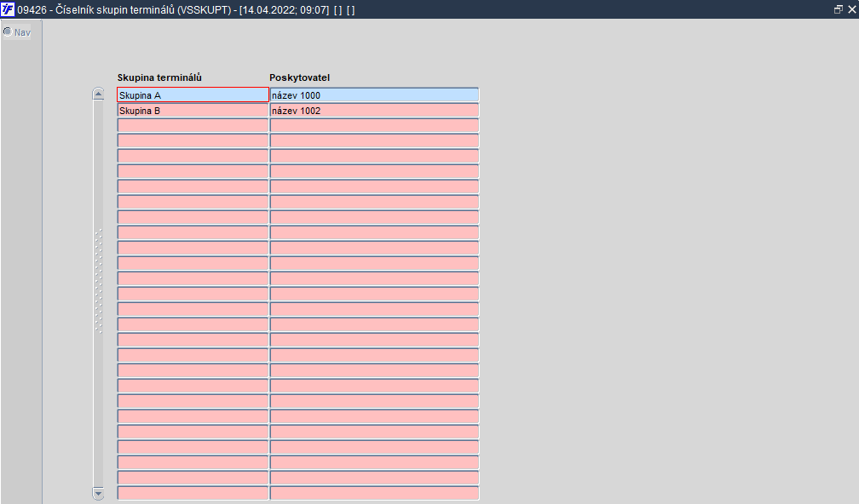Click the Skupina terminálů column header

[x=159, y=77]
